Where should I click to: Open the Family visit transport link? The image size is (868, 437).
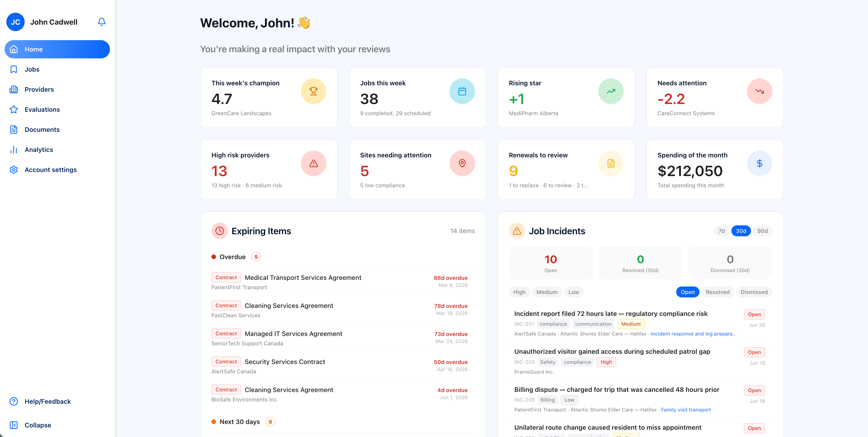686,410
